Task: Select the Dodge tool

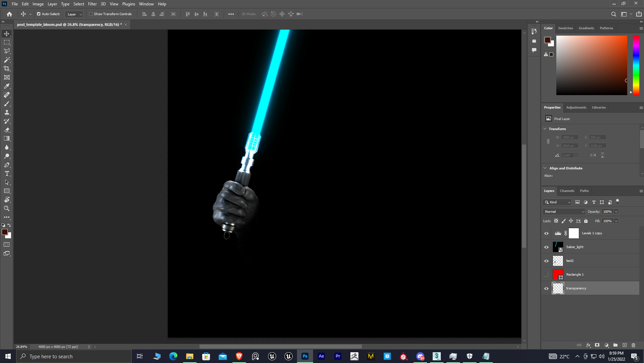Action: click(x=7, y=156)
